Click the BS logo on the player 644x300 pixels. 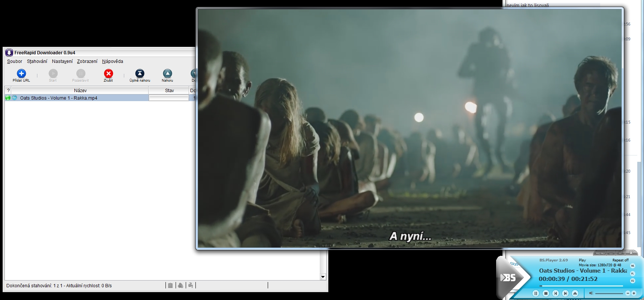pyautogui.click(x=508, y=278)
